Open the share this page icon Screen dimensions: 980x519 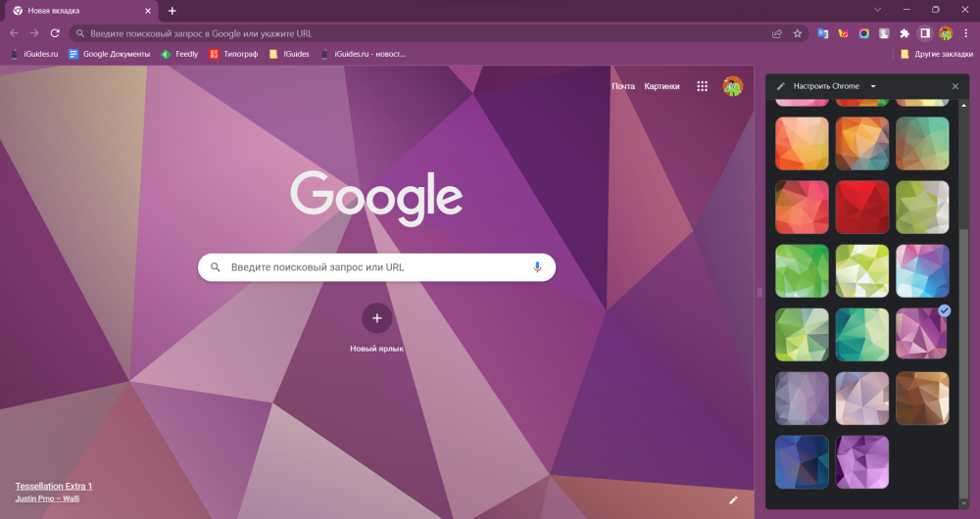pos(777,33)
